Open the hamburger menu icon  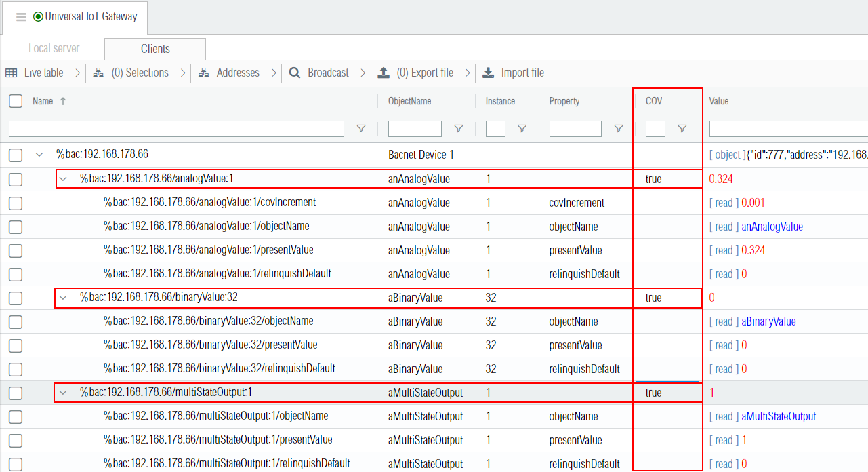[21, 17]
